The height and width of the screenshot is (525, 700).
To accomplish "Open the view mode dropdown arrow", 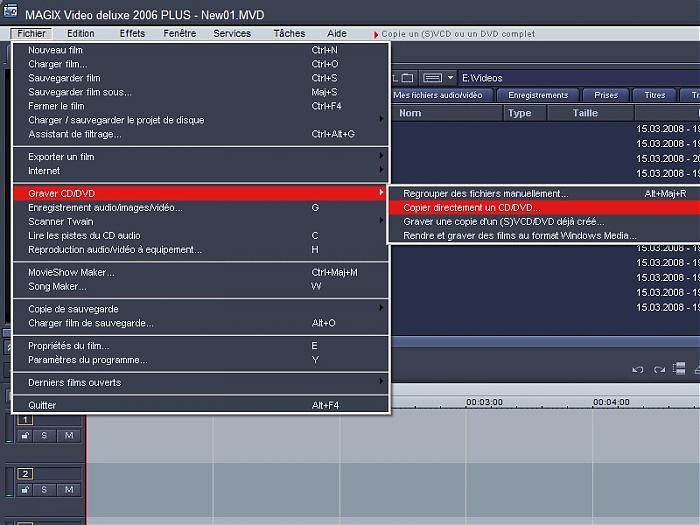I will (450, 78).
